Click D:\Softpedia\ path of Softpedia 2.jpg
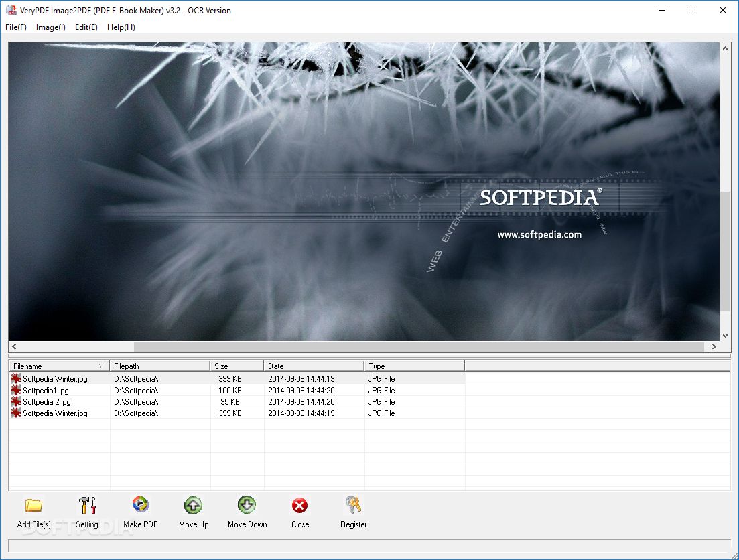This screenshot has width=739, height=560. (x=136, y=402)
